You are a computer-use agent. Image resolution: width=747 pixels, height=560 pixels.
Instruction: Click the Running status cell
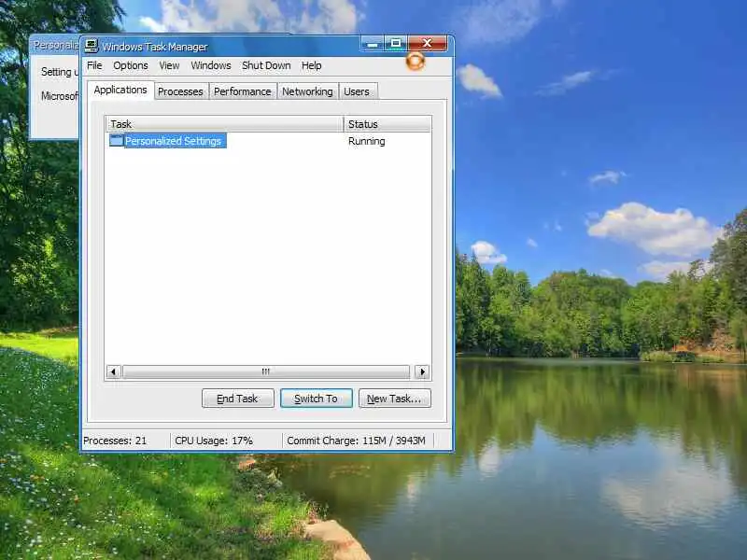pyautogui.click(x=366, y=141)
